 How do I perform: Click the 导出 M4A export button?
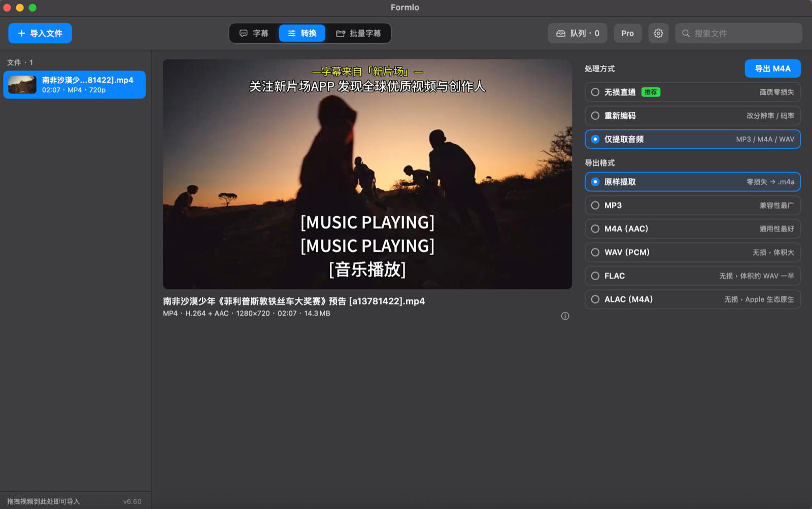point(772,69)
